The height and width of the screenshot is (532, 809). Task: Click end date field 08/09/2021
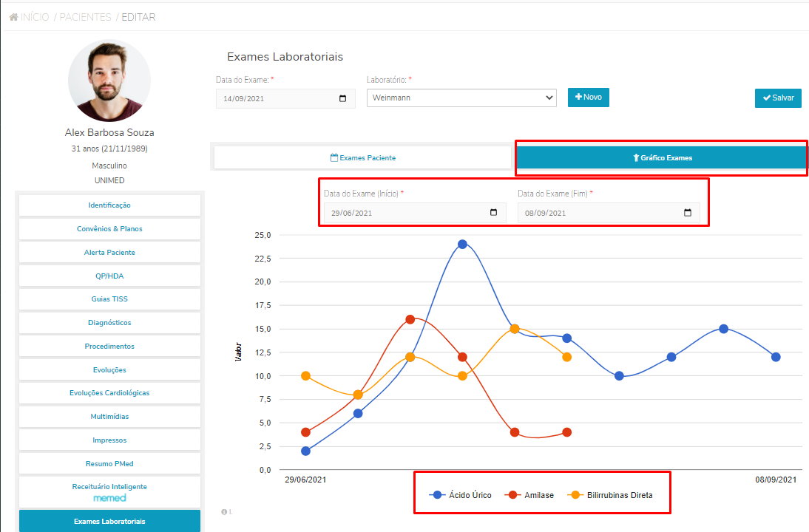(x=609, y=213)
